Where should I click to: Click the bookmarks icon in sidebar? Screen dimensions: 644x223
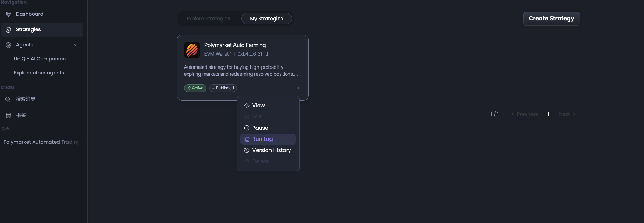pos(8,115)
